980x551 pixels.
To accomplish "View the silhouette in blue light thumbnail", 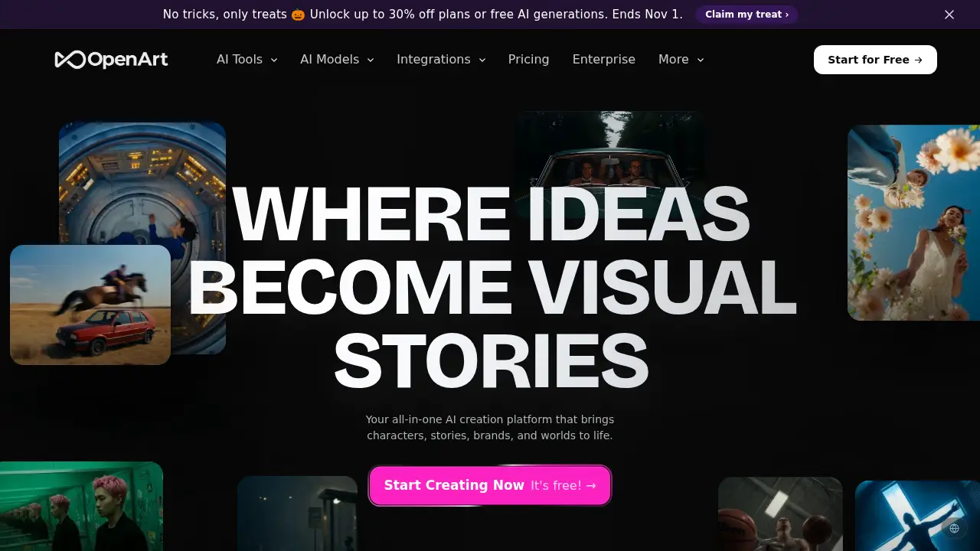I will [917, 515].
